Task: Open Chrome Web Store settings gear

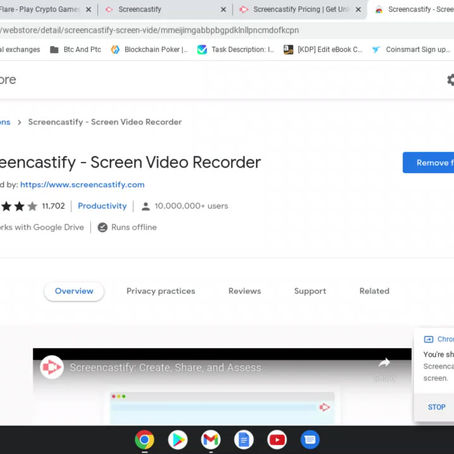Action: (x=450, y=80)
